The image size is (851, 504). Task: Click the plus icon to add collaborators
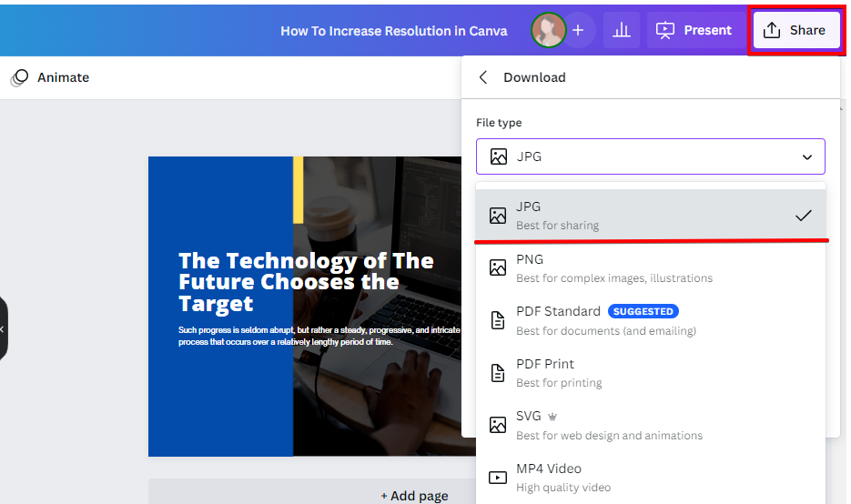tap(578, 30)
